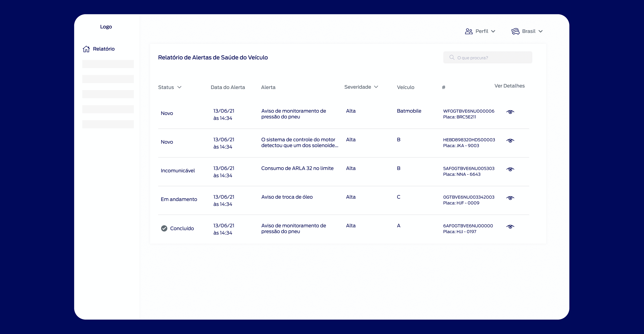Click eye icon for Consumo de ARLA 32 row
Viewport: 644px width, 334px height.
point(510,169)
